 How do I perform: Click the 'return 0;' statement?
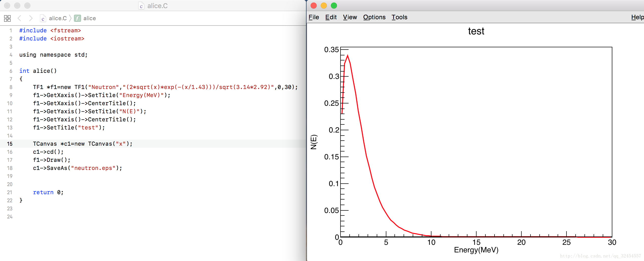click(x=48, y=192)
